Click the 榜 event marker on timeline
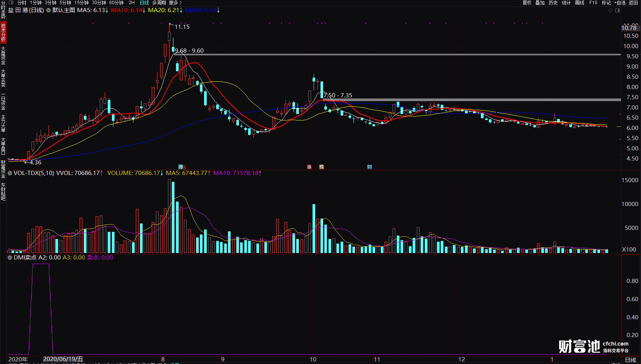Image resolution: width=641 pixels, height=364 pixels. 322,167
